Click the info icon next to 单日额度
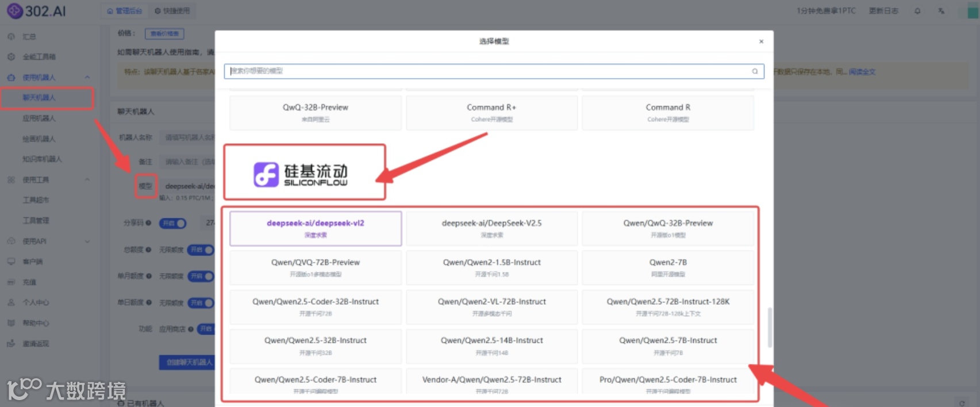 click(x=149, y=302)
